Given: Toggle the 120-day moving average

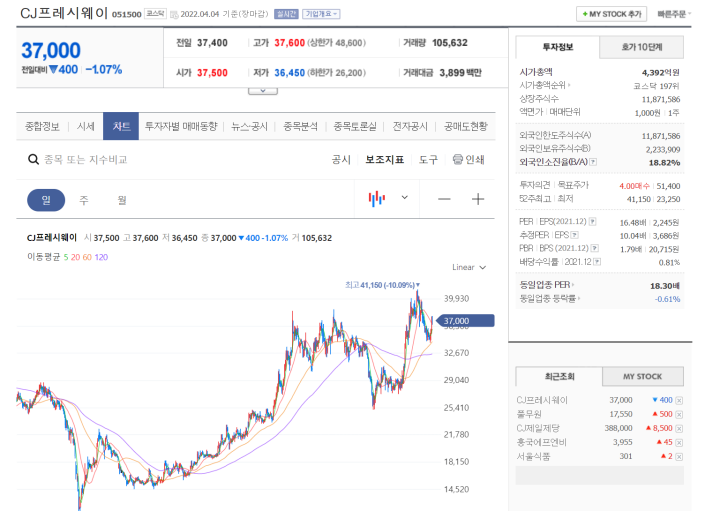Looking at the screenshot, I should pos(101,257).
